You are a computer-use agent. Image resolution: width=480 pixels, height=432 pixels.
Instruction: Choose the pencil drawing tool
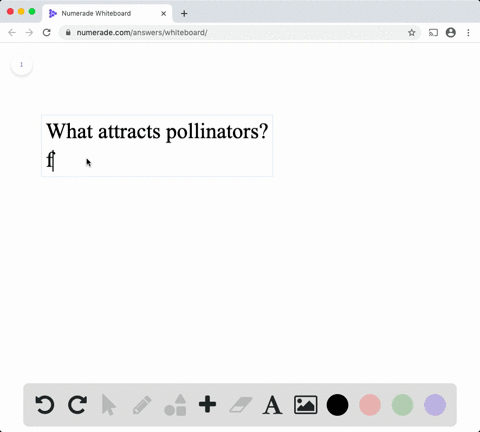142,405
